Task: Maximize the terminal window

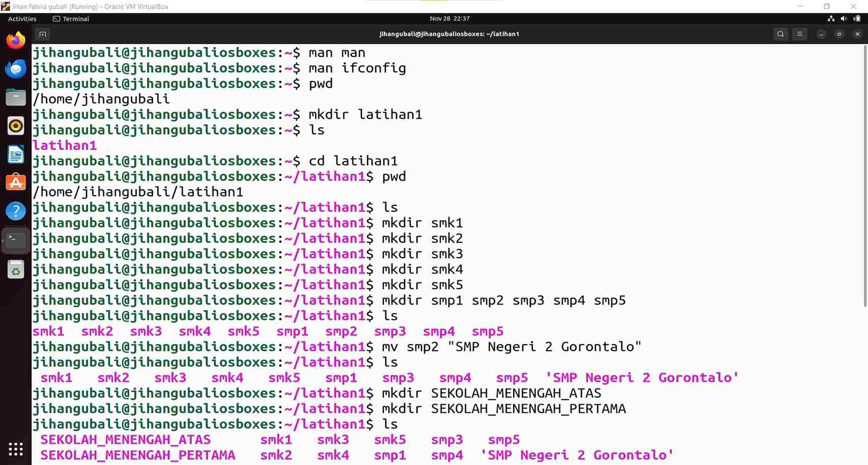Action: pyautogui.click(x=839, y=34)
